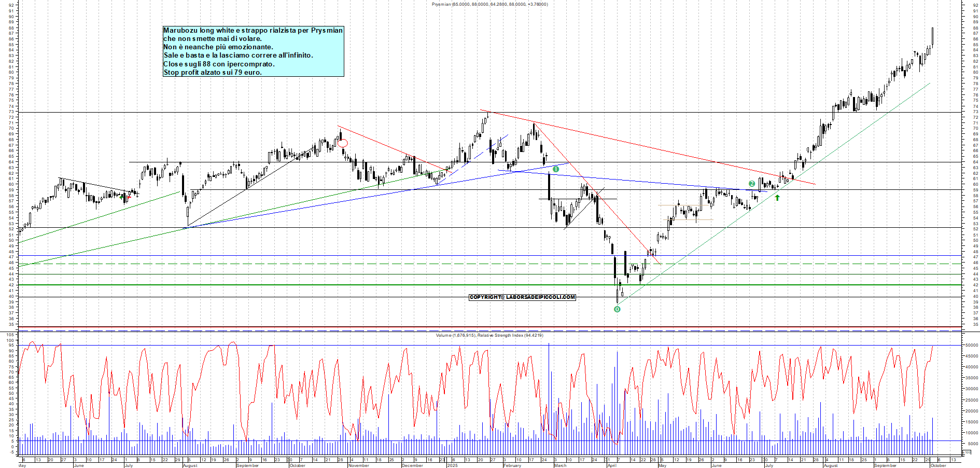
Task: Click the tall last candlestick at 88
Action: 932,36
